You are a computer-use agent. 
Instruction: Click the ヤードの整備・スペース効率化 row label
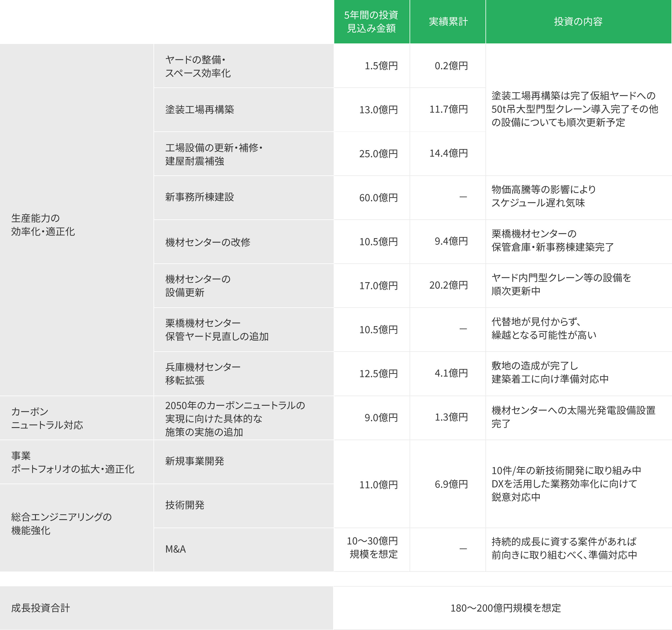point(198,66)
